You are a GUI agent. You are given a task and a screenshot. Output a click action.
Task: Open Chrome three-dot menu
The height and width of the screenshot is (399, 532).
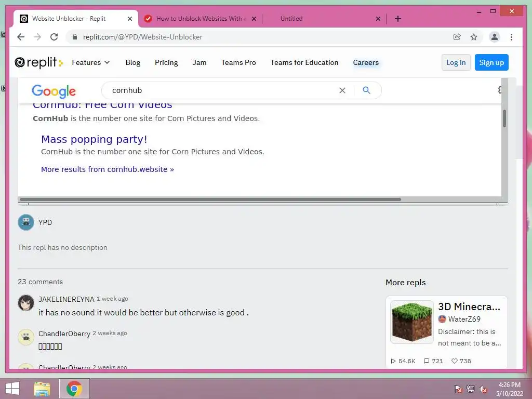click(x=511, y=37)
